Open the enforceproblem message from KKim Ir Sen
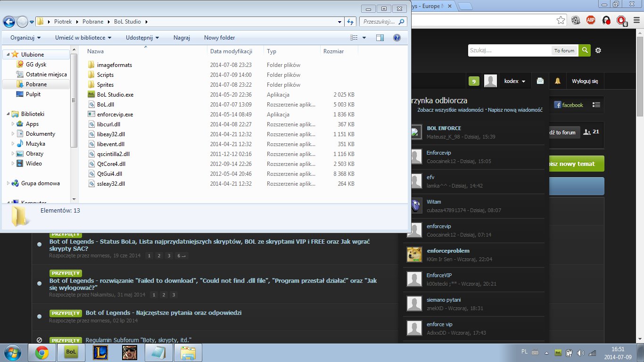This screenshot has height=362, width=644. (x=448, y=251)
